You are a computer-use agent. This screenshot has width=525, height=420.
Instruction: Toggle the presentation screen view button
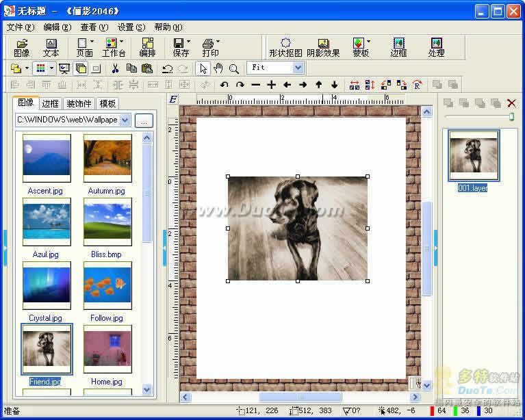pyautogui.click(x=64, y=68)
